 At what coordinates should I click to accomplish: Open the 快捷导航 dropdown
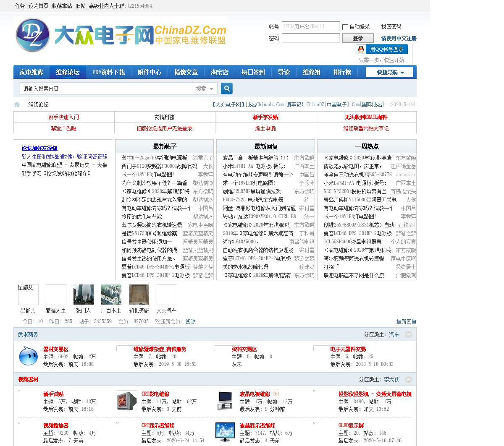[390, 72]
